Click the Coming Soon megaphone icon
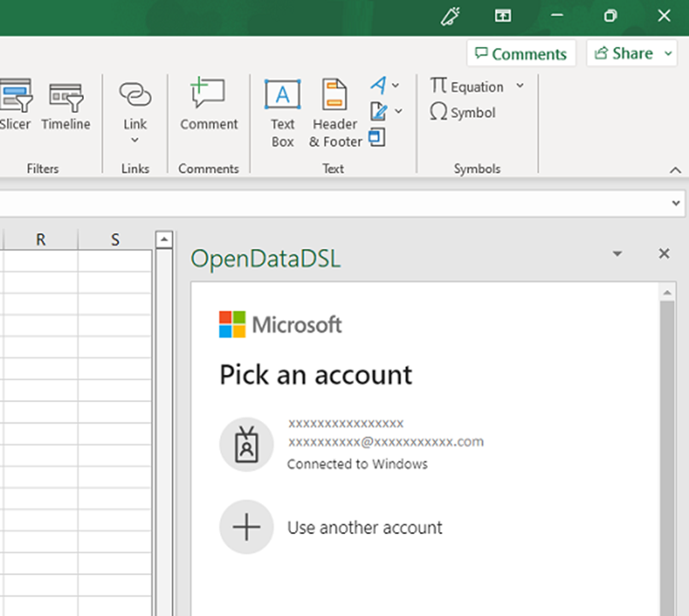Screen dimensions: 689x616 (450, 16)
